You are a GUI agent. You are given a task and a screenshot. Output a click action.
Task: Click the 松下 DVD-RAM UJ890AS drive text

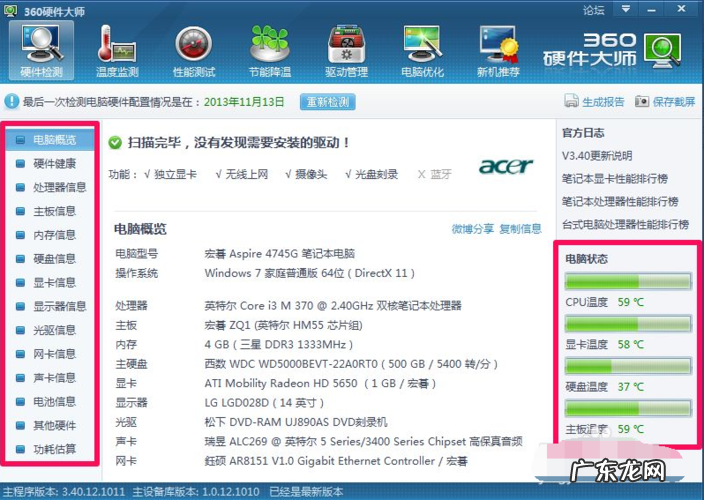tap(295, 422)
